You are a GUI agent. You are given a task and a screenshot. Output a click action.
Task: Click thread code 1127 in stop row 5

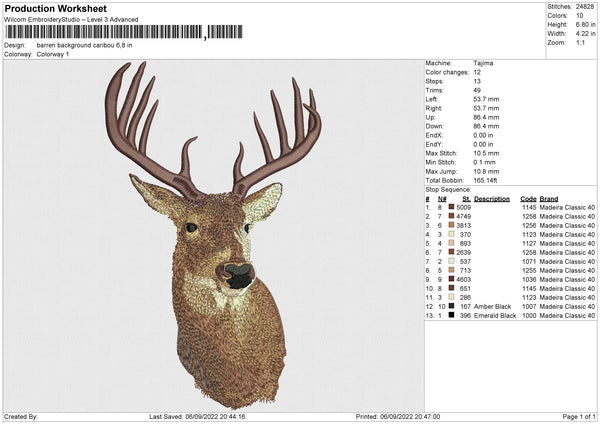529,243
